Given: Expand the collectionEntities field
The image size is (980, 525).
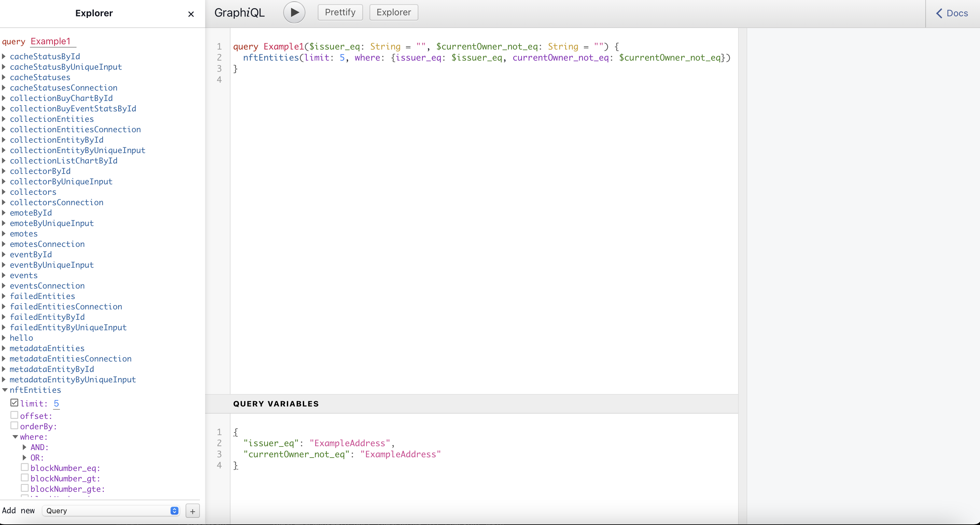Looking at the screenshot, I should pos(4,119).
